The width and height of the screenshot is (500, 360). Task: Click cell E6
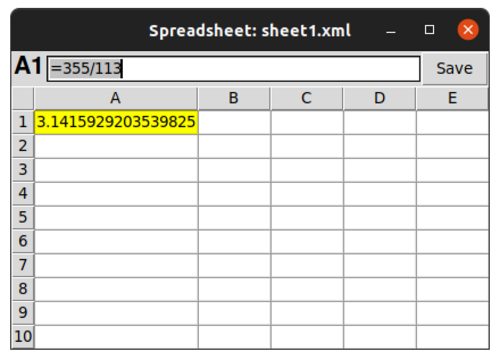tap(453, 241)
